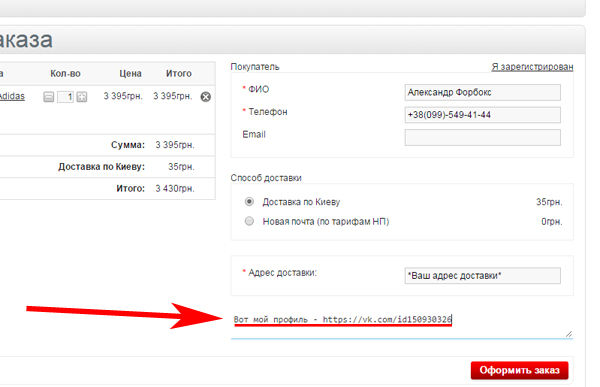This screenshot has height=387, width=600.
Task: Click the comment textarea with vk.com profile
Action: pyautogui.click(x=402, y=324)
